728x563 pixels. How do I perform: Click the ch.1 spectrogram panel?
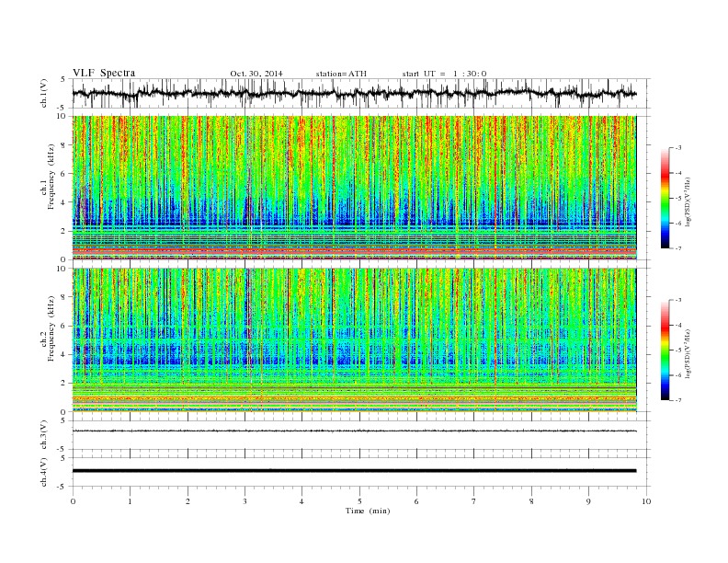pos(354,188)
